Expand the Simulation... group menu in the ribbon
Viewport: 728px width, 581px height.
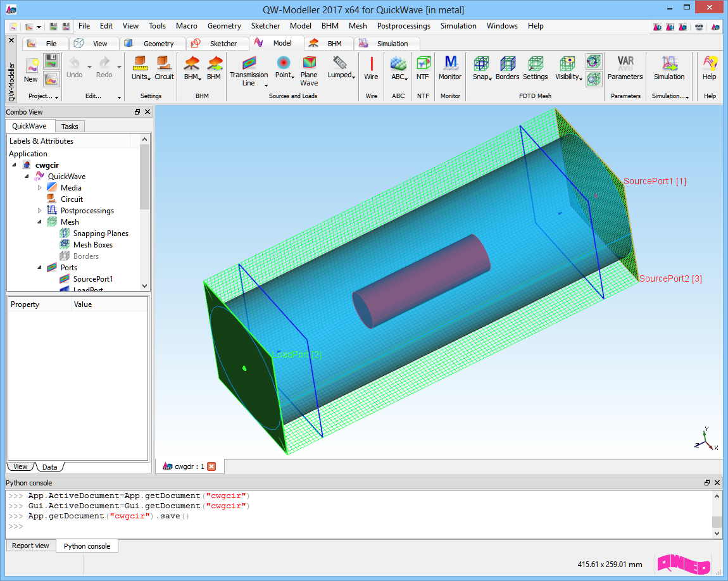point(687,97)
